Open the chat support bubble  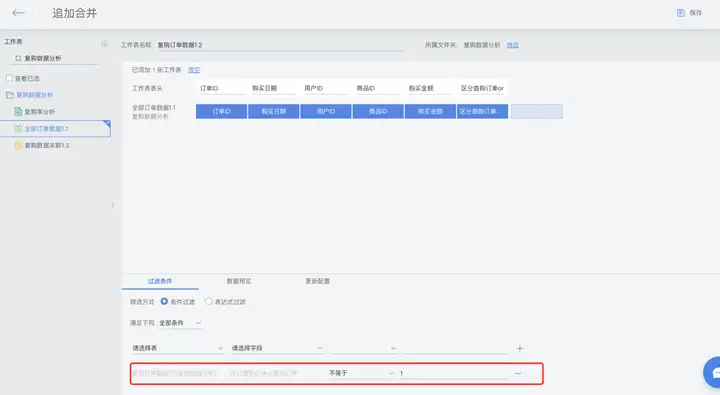coord(713,372)
